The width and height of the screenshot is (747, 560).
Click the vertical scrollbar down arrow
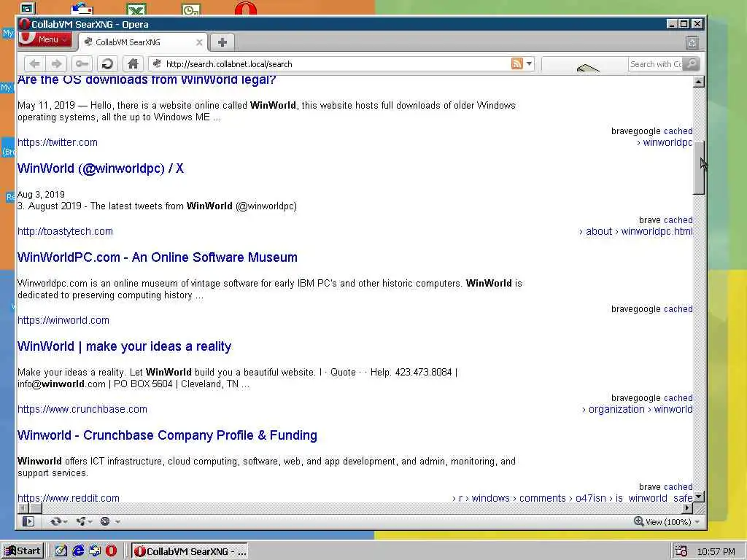(x=698, y=497)
